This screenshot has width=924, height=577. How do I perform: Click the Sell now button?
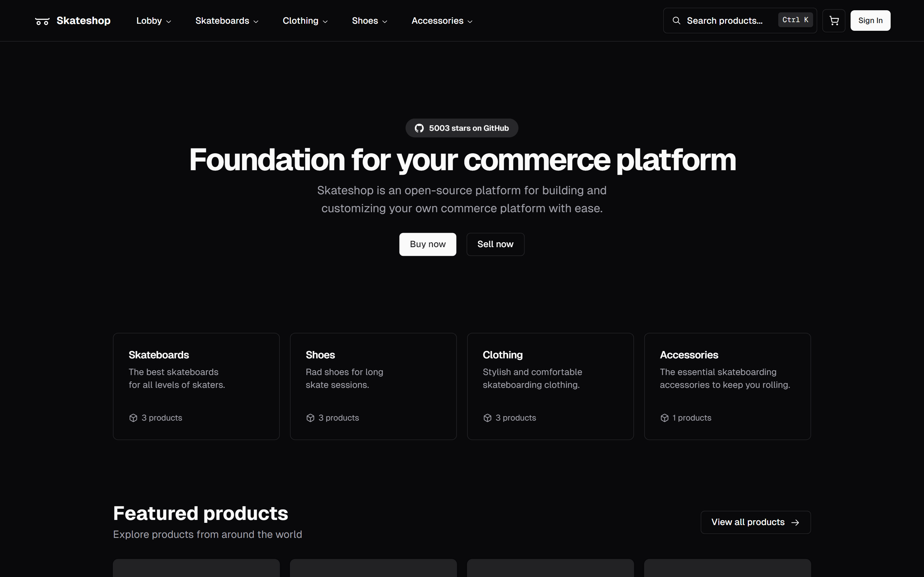[x=495, y=244]
